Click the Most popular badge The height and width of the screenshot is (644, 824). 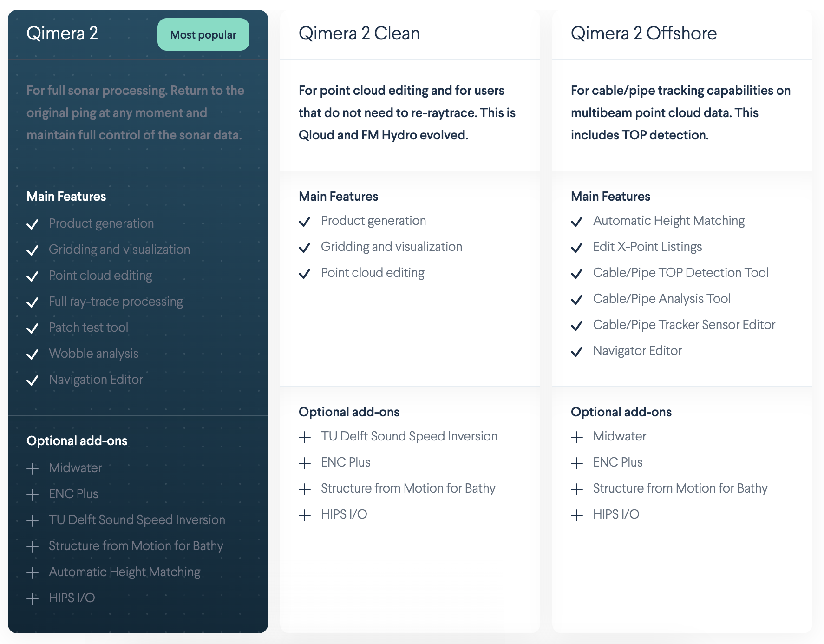click(203, 35)
